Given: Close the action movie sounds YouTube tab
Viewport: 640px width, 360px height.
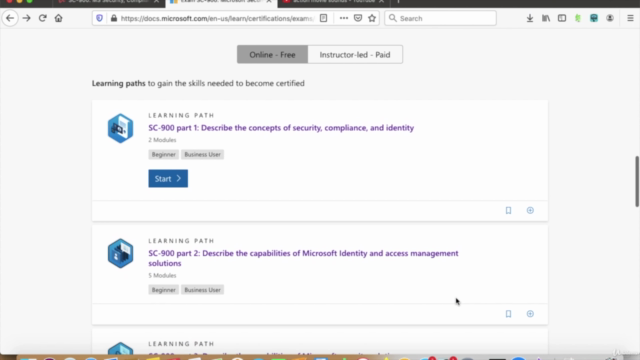Looking at the screenshot, I should coord(381,2).
